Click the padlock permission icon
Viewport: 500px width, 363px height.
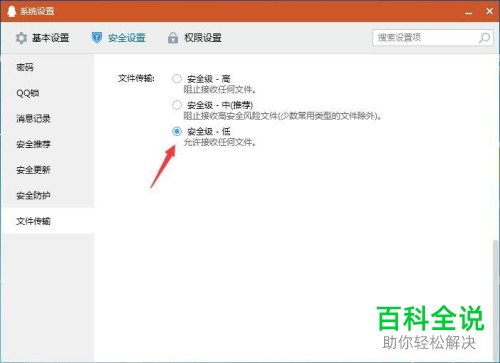(x=173, y=38)
